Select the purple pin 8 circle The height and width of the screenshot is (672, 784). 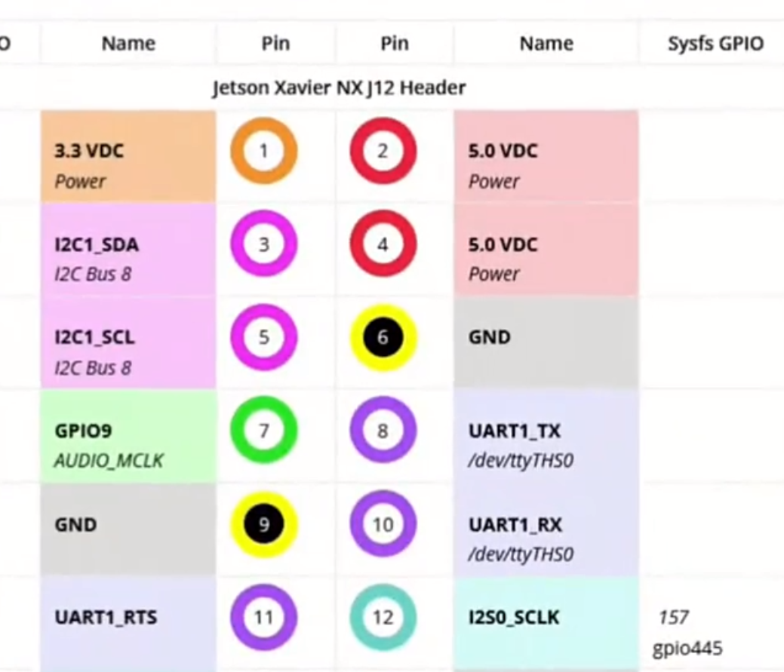click(383, 430)
